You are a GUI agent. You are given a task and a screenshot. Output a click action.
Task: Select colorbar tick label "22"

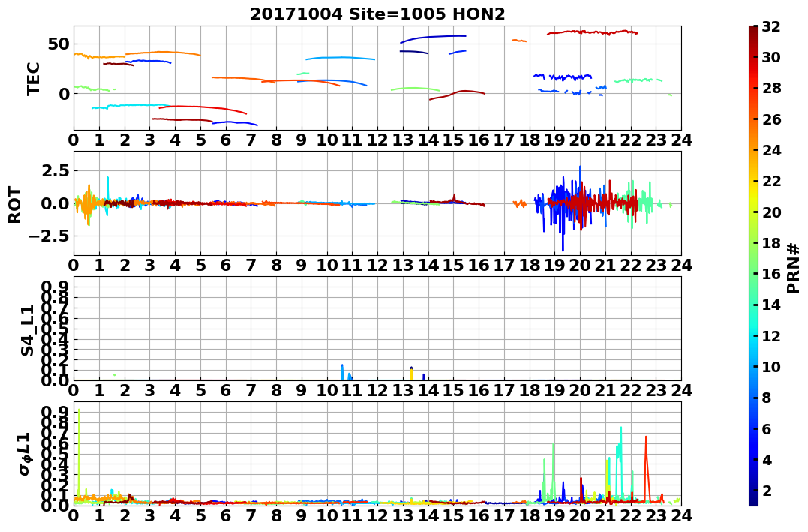coord(771,181)
